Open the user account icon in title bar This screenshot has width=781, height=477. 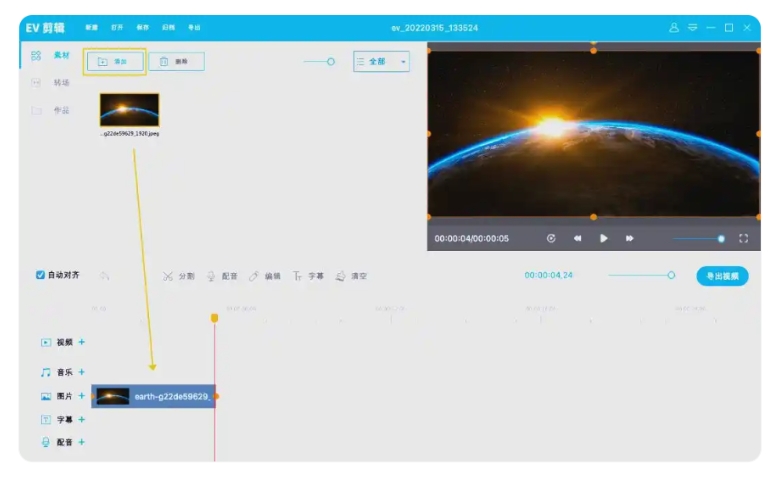click(x=674, y=27)
